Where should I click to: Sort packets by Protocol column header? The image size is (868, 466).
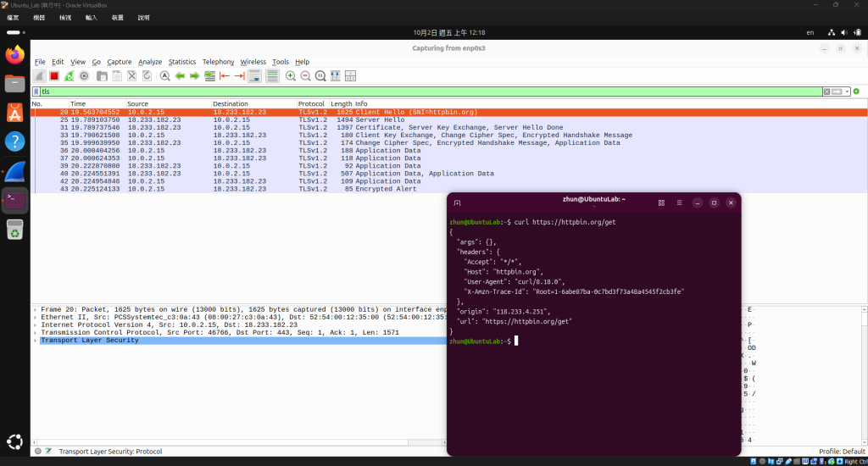[311, 103]
